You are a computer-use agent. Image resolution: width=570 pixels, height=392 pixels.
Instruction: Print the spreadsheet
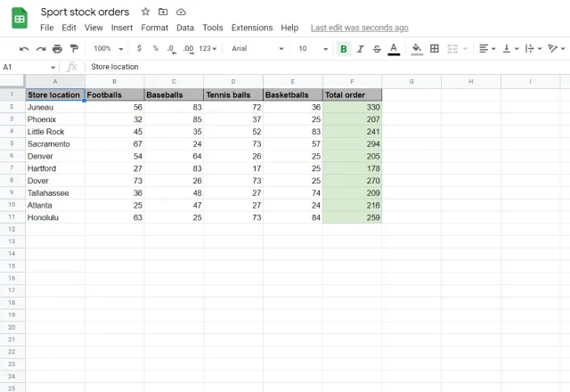(57, 49)
